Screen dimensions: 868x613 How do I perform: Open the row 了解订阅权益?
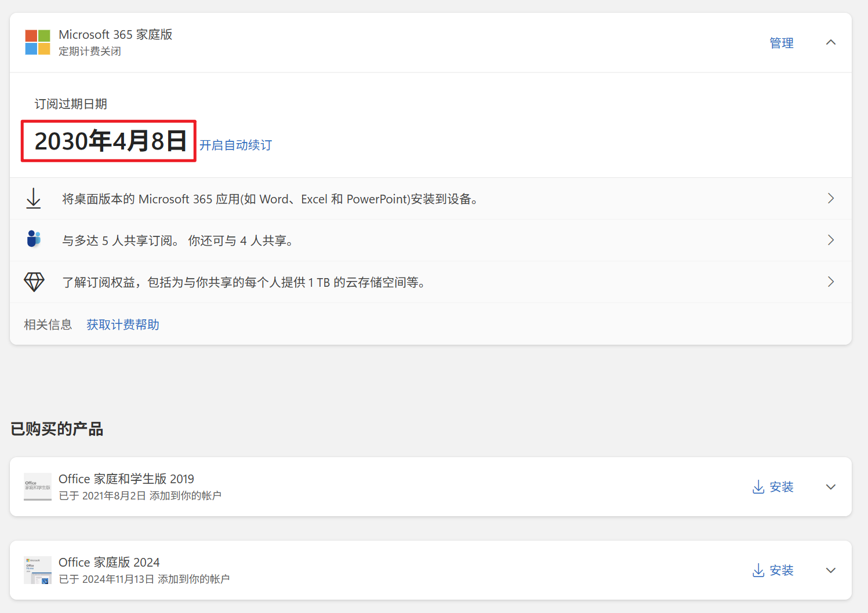[431, 282]
